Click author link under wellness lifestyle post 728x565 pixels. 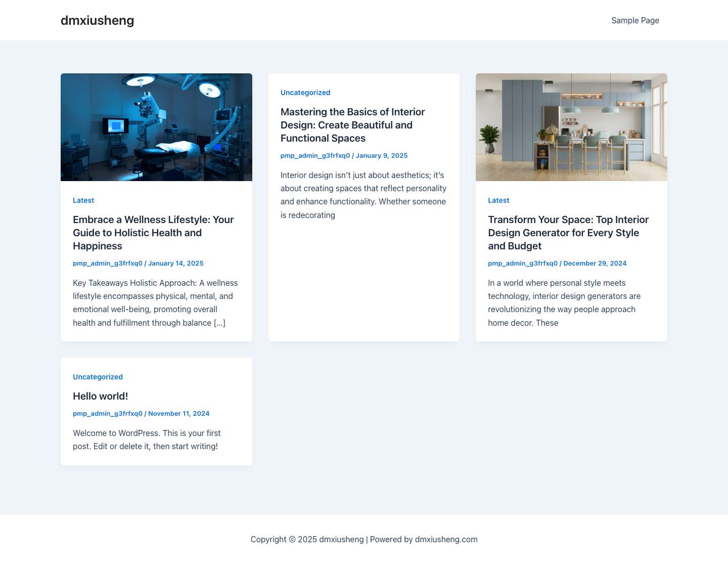(107, 263)
